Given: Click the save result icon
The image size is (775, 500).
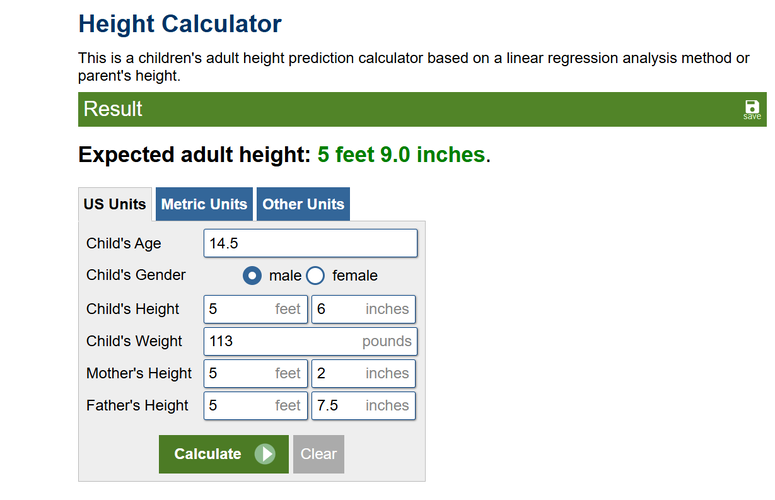Looking at the screenshot, I should coord(752,109).
